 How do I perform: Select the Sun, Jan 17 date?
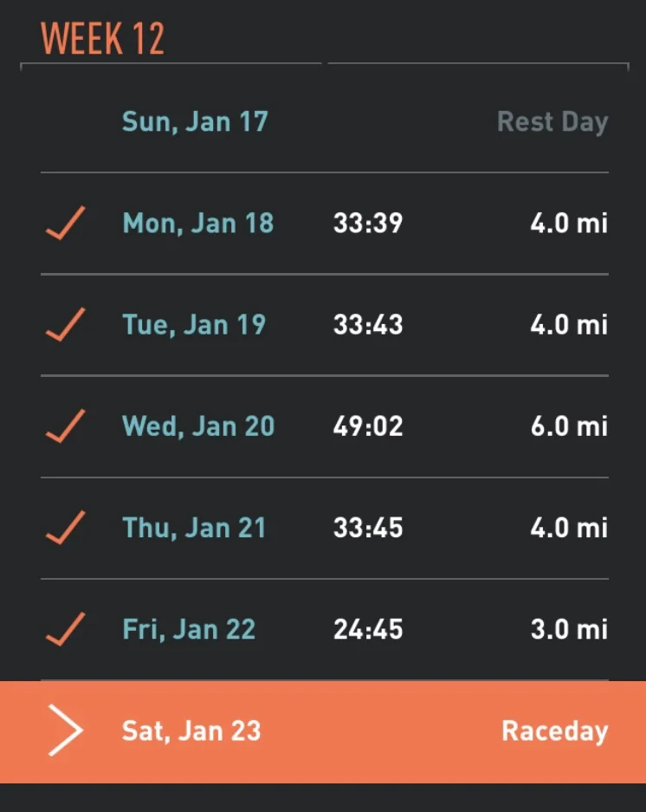195,122
